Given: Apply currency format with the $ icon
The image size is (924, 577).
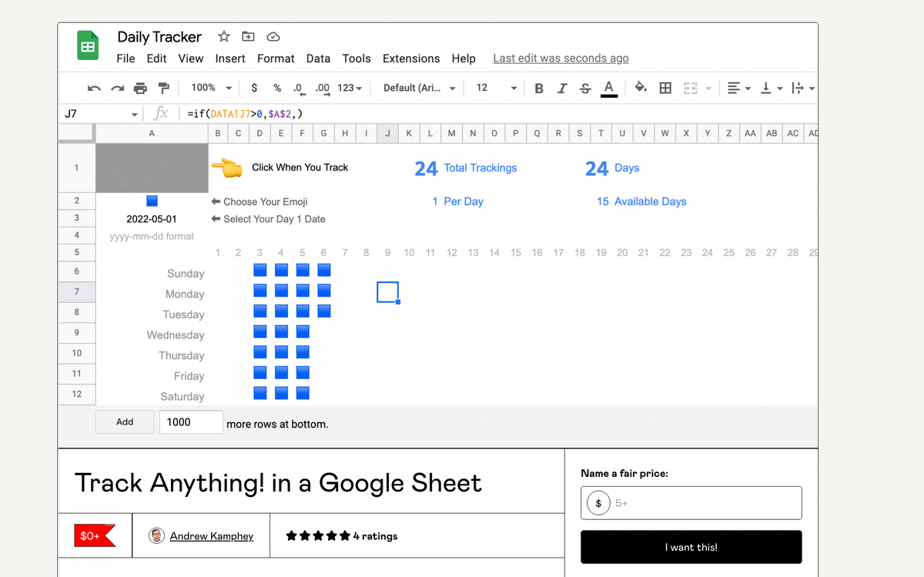Looking at the screenshot, I should pyautogui.click(x=254, y=88).
